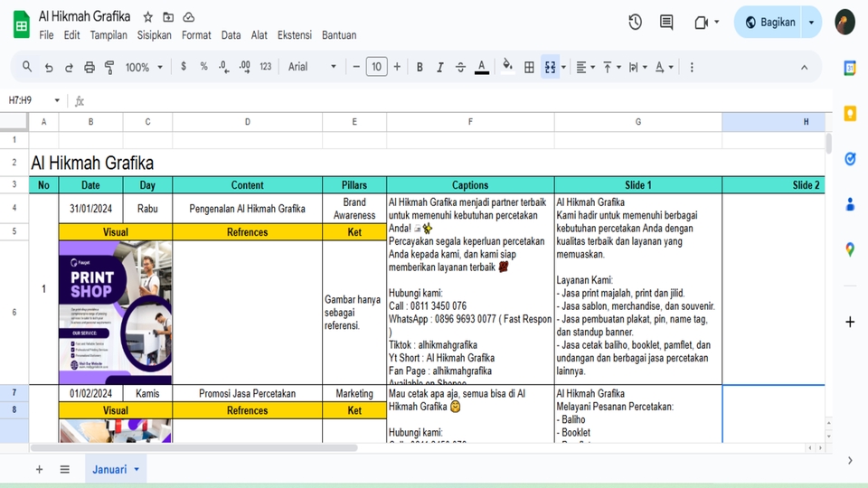Viewport: 868px width, 488px height.
Task: Open the Google Sheets home icon
Action: click(x=21, y=25)
